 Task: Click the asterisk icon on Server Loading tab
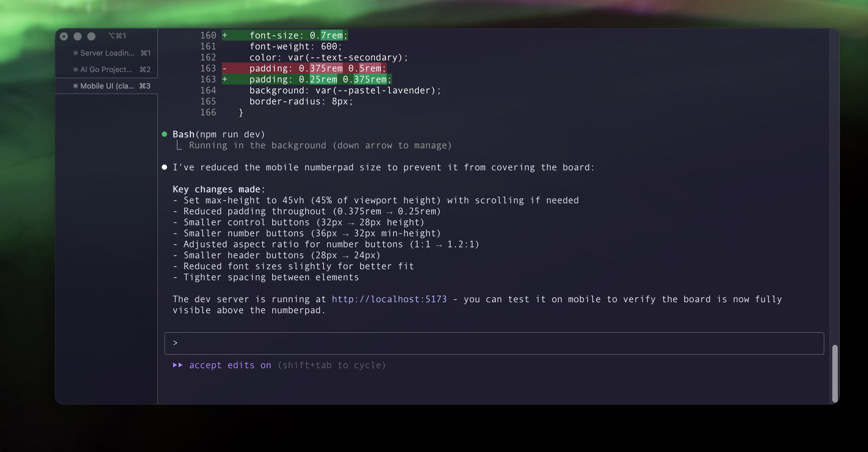point(76,53)
